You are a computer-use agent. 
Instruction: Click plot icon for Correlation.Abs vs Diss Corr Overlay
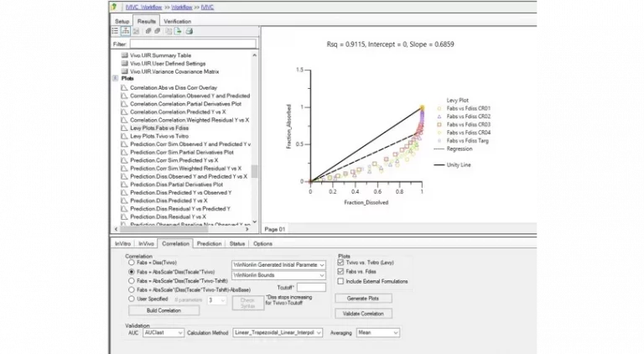tap(125, 86)
